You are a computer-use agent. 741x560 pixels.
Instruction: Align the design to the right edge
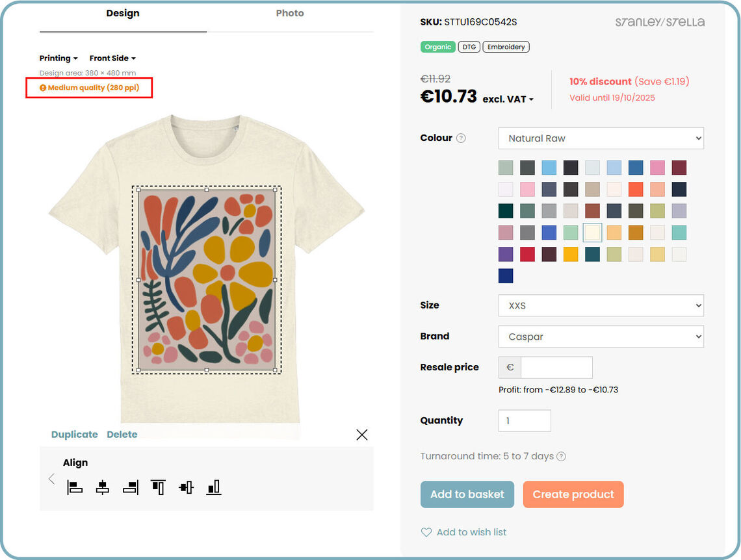point(131,487)
